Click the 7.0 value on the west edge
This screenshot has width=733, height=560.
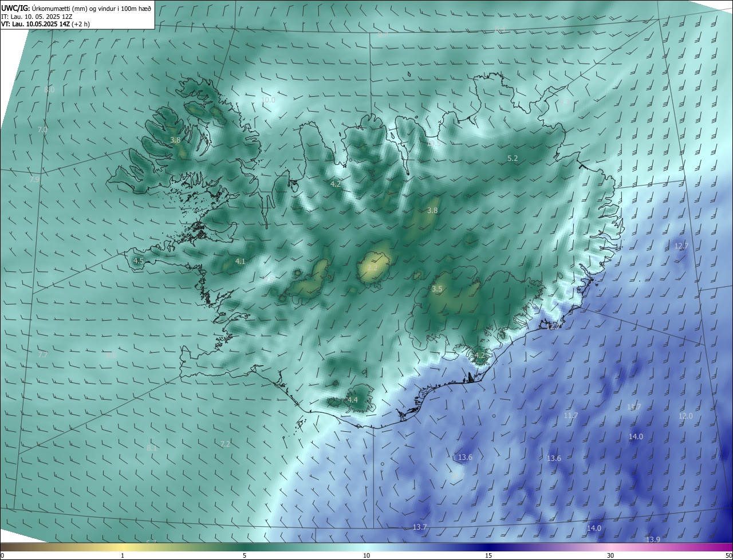click(x=42, y=130)
